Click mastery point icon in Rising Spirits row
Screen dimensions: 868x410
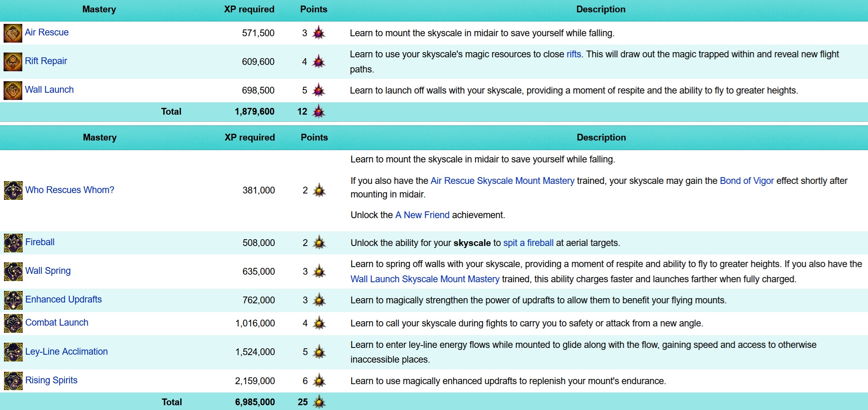click(x=319, y=381)
